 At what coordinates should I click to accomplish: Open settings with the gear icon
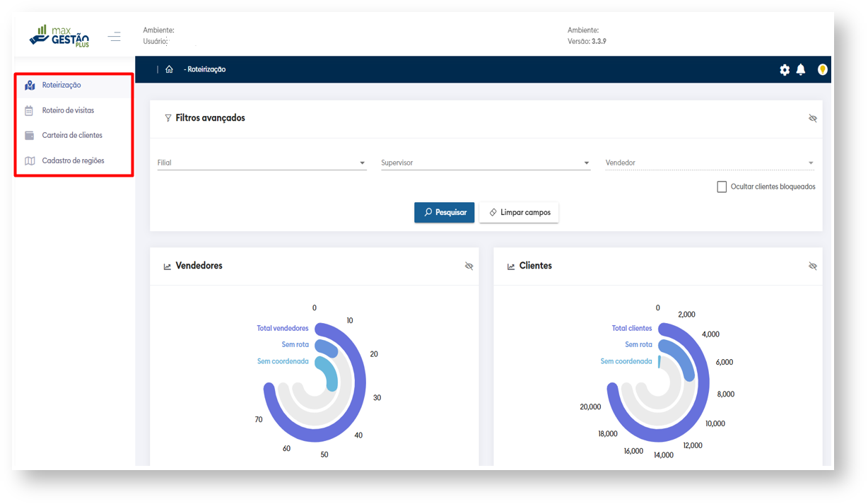pyautogui.click(x=785, y=70)
